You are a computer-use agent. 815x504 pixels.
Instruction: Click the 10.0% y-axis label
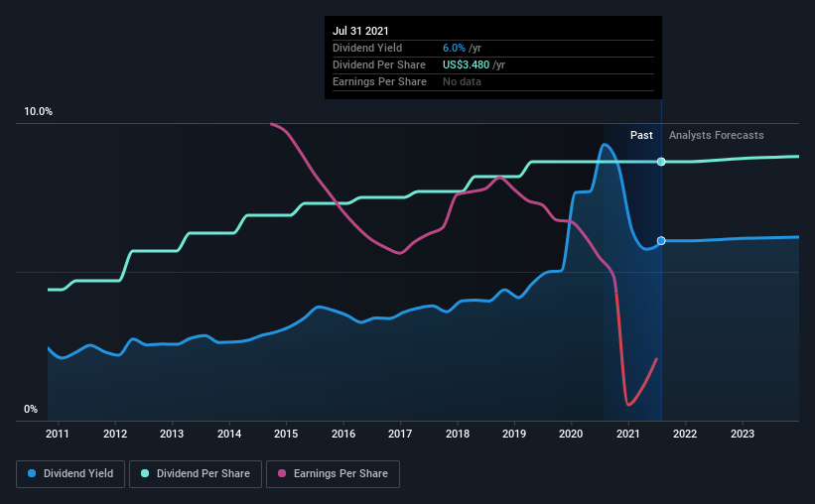[39, 111]
